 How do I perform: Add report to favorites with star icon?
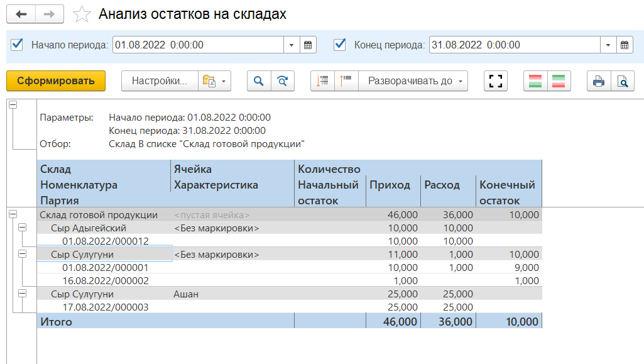point(82,14)
